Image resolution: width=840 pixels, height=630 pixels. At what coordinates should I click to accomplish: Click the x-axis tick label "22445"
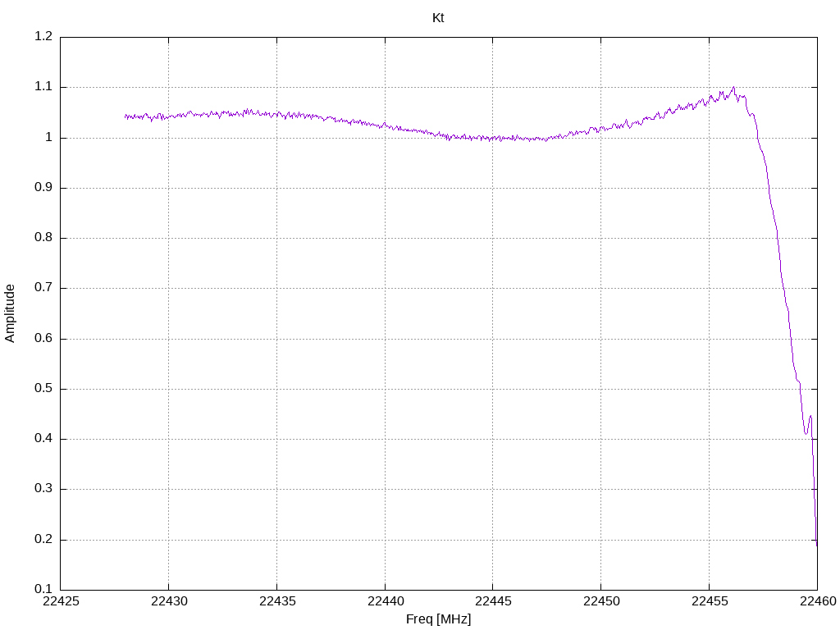point(493,601)
